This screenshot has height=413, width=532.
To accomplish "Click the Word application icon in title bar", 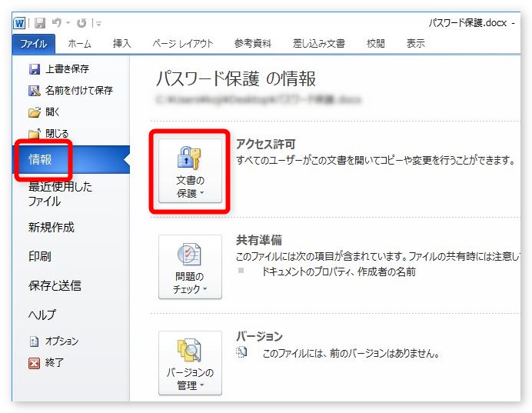I will pyautogui.click(x=19, y=23).
